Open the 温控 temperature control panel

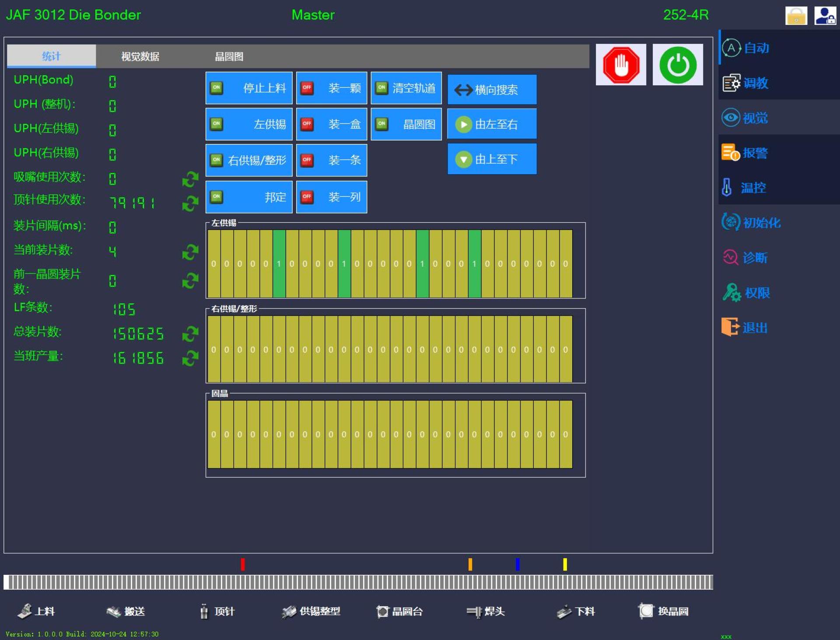[x=744, y=188]
